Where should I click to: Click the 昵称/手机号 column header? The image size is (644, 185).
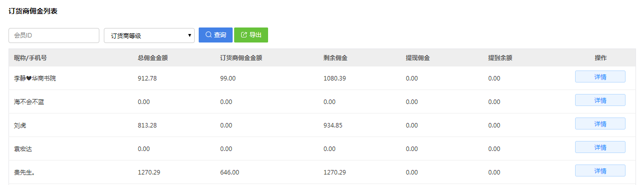(x=30, y=58)
